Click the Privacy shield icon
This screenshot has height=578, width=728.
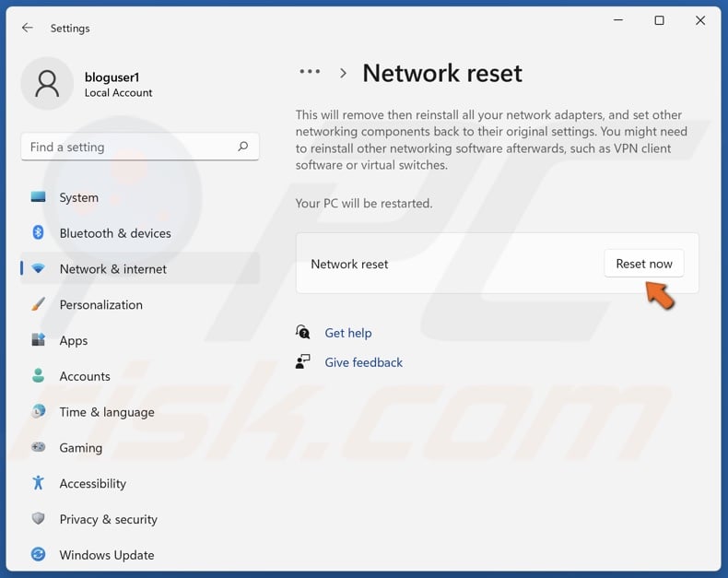coord(38,518)
